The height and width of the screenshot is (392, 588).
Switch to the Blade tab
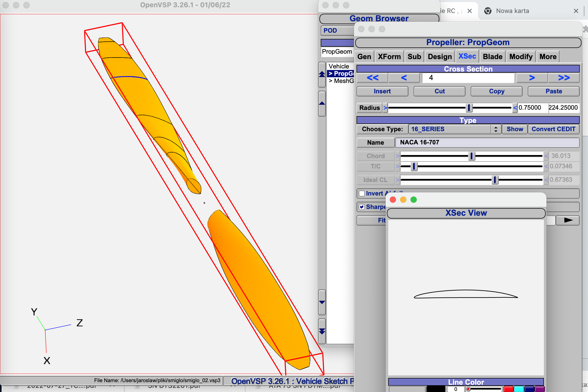[492, 57]
